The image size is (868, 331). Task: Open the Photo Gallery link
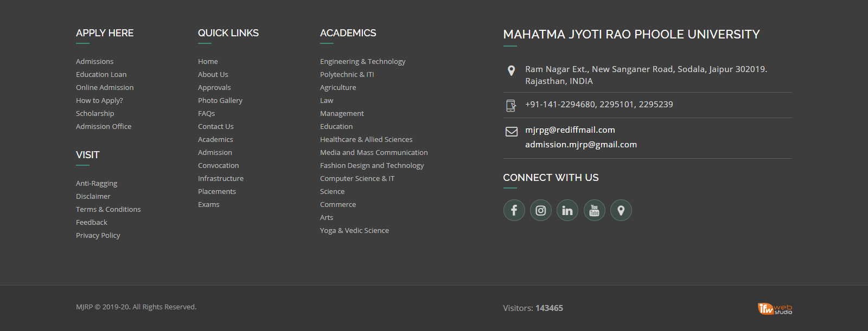coord(220,101)
